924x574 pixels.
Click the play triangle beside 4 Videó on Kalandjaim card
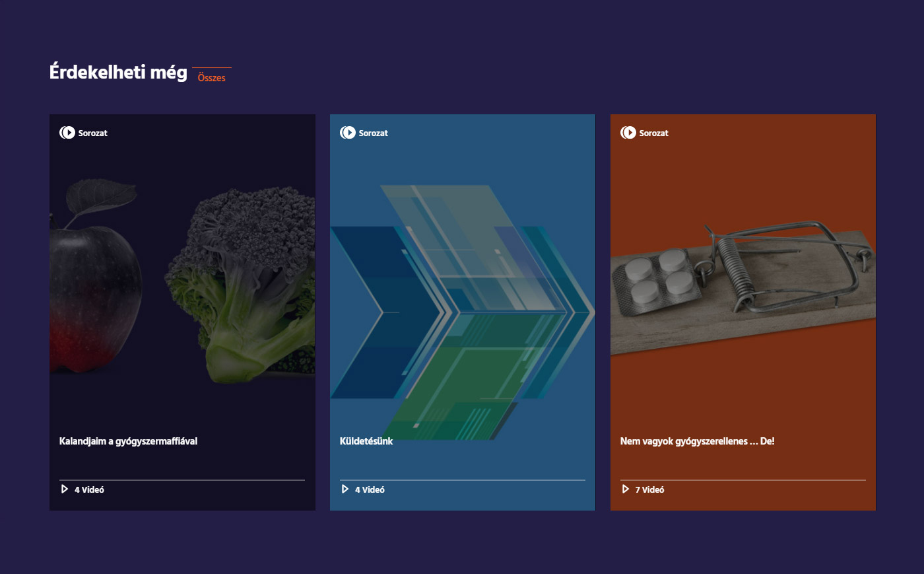[x=65, y=489]
